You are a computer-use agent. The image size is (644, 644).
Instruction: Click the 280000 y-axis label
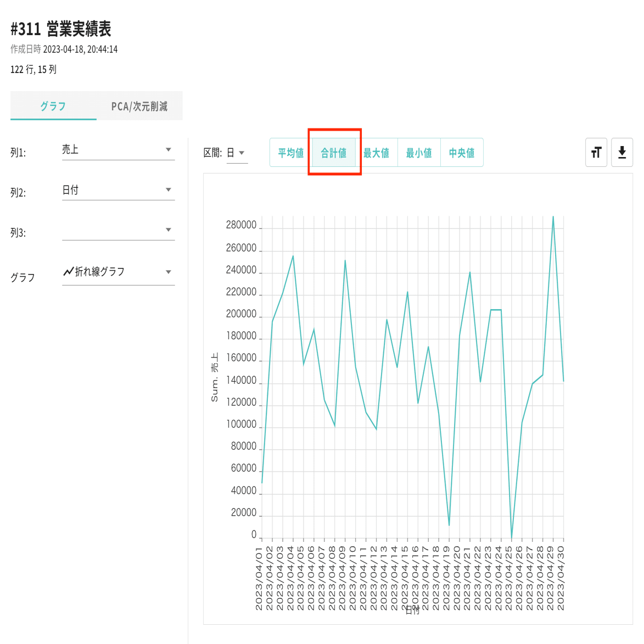point(241,225)
